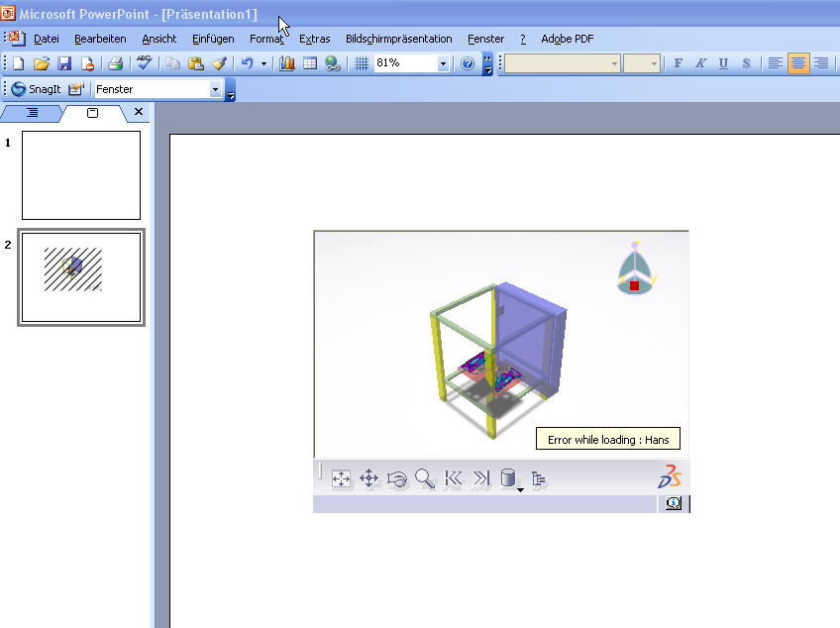Center align text
Viewport: 840px width, 628px height.
click(798, 63)
